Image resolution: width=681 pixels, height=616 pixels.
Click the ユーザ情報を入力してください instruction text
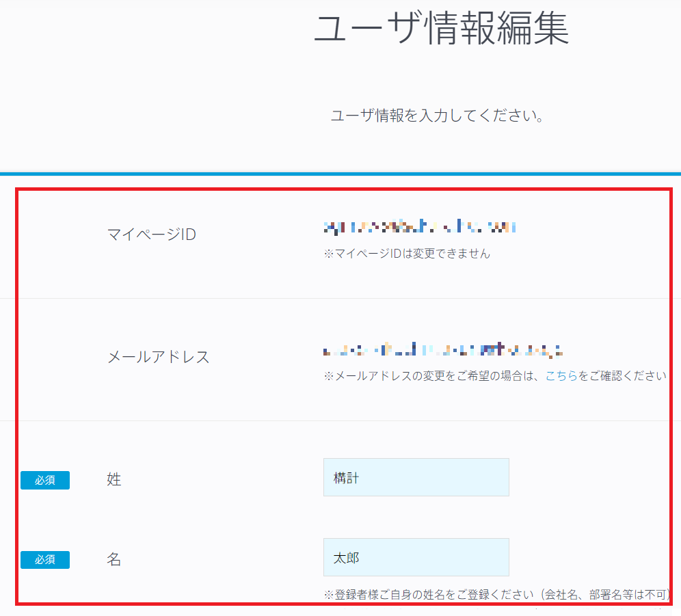[437, 116]
